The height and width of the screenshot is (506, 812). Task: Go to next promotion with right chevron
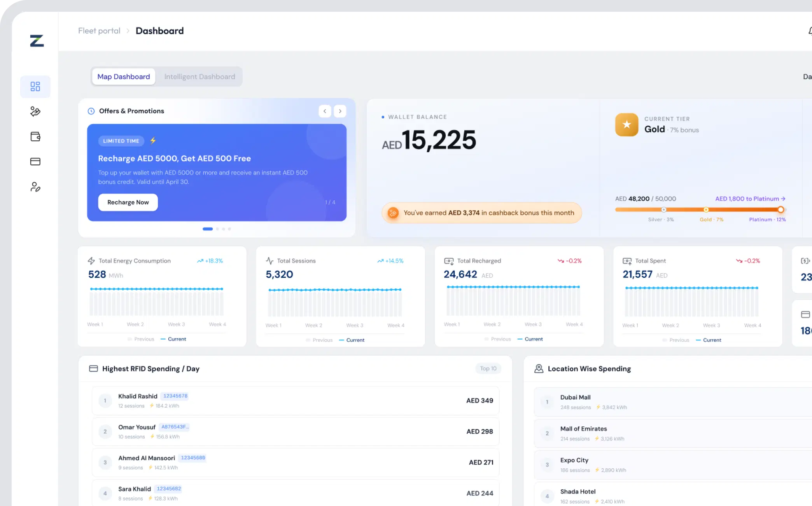pyautogui.click(x=340, y=111)
